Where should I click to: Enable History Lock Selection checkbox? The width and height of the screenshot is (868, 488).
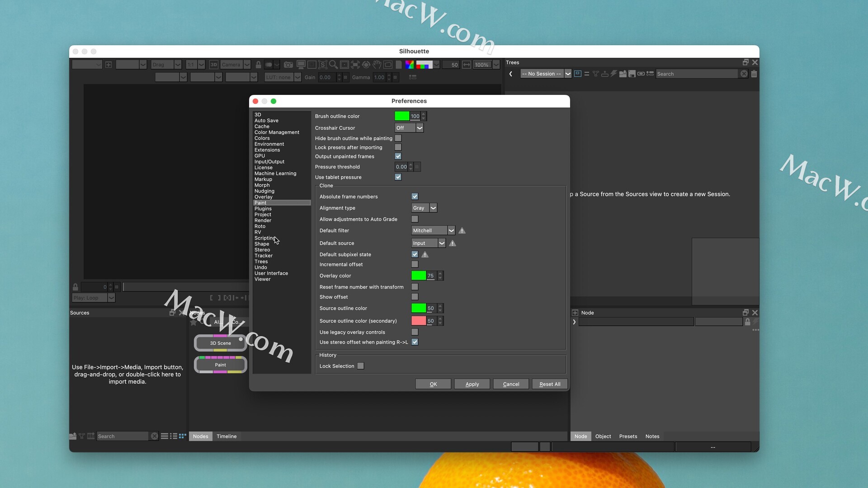(361, 366)
